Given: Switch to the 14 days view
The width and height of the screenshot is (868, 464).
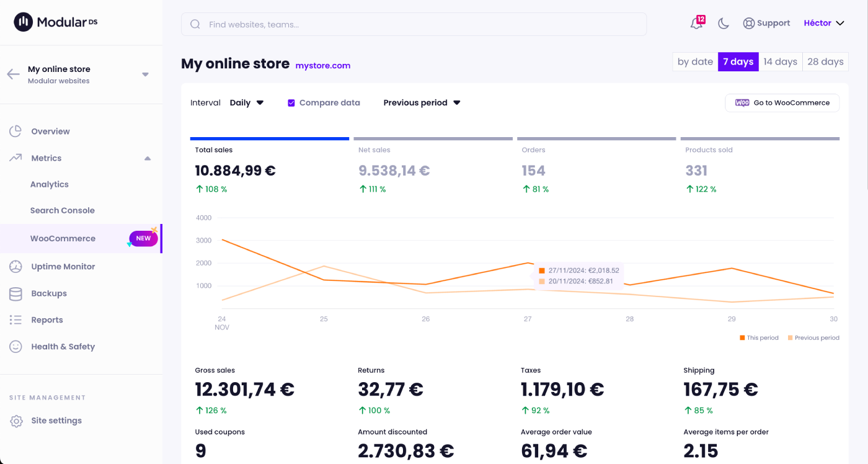Looking at the screenshot, I should coord(780,61).
